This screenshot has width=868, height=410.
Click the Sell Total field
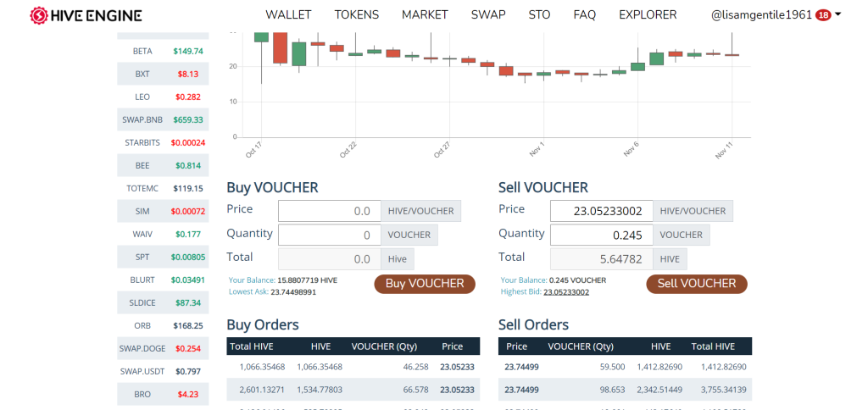coord(601,259)
